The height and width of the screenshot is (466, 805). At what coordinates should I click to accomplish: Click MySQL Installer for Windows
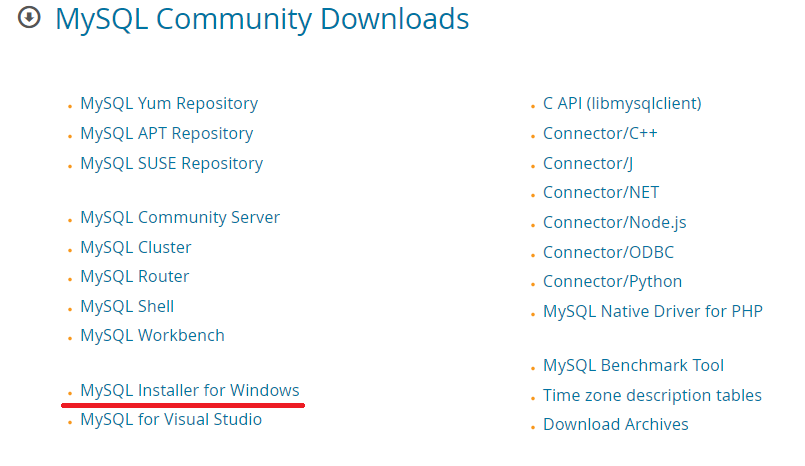tap(189, 391)
